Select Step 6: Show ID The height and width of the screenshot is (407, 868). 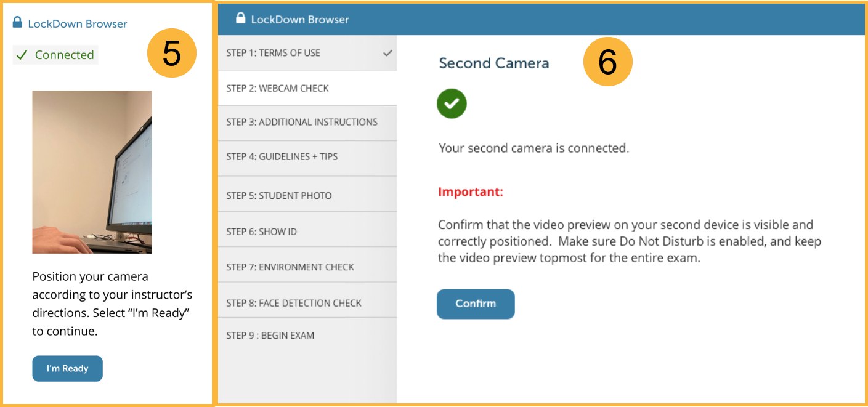tap(262, 232)
